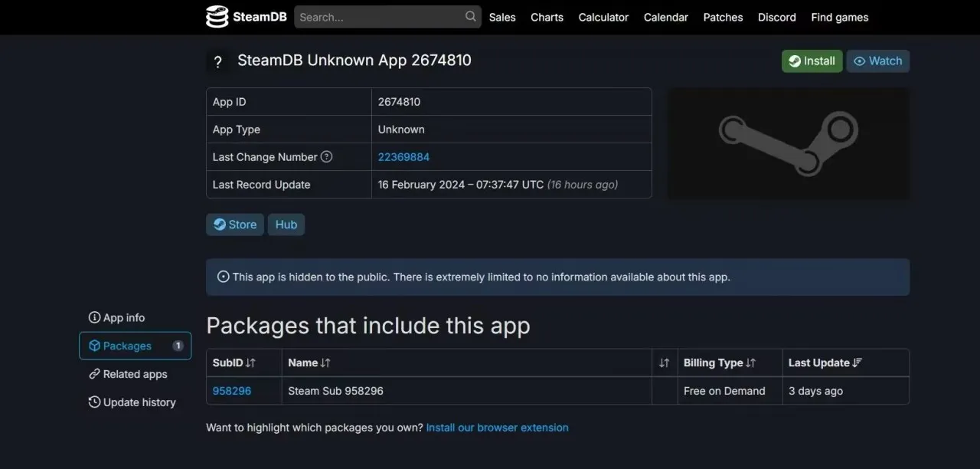Click the SteamDB brand name text

pos(260,17)
